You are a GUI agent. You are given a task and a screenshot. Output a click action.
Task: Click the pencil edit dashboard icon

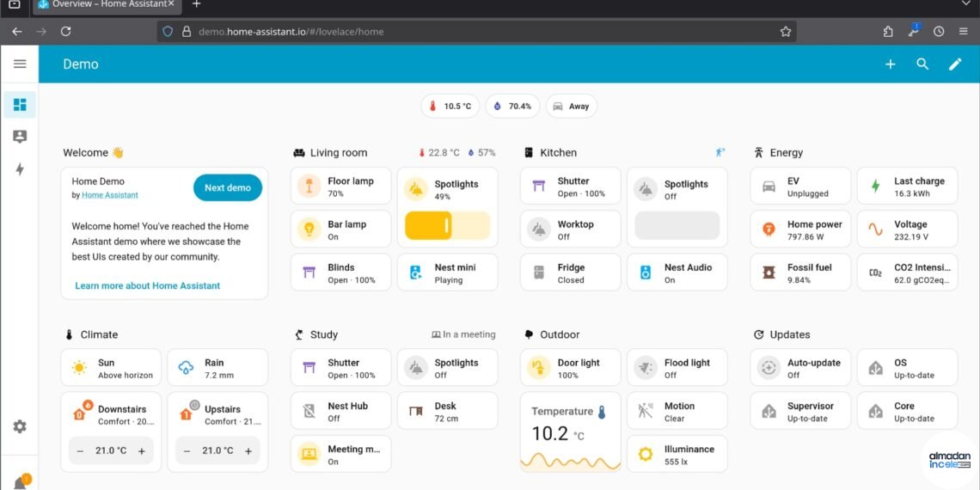point(955,64)
